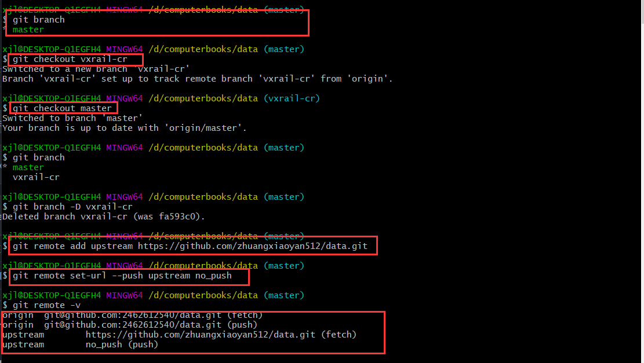644x363 pixels.
Task: Click the 'upstream no_push (push)' output line
Action: pyautogui.click(x=81, y=344)
